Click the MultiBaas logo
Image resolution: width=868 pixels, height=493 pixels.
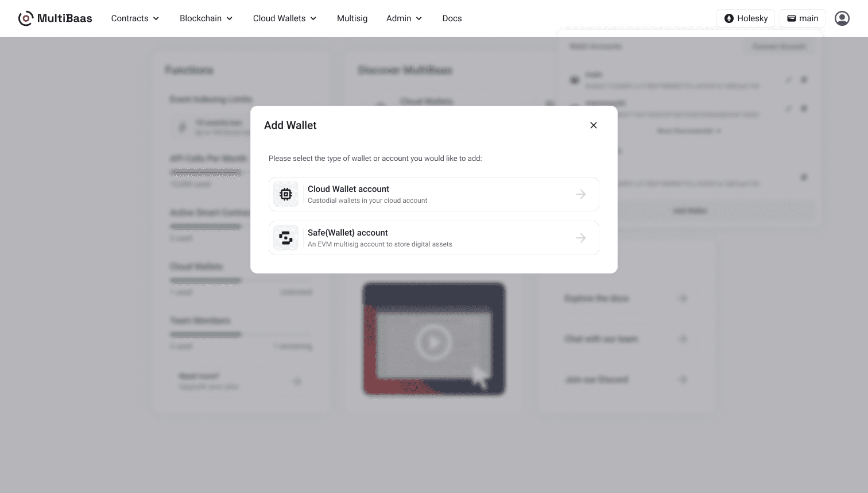point(55,18)
